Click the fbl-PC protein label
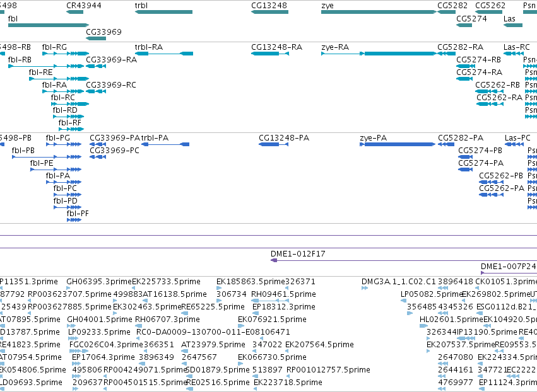Screen dimensions: 537x392 [65, 188]
